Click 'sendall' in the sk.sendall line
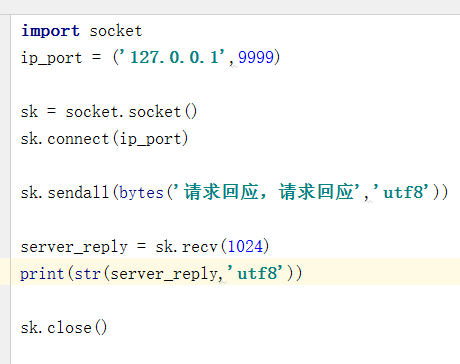Viewport: 460px width, 364px height. click(78, 193)
